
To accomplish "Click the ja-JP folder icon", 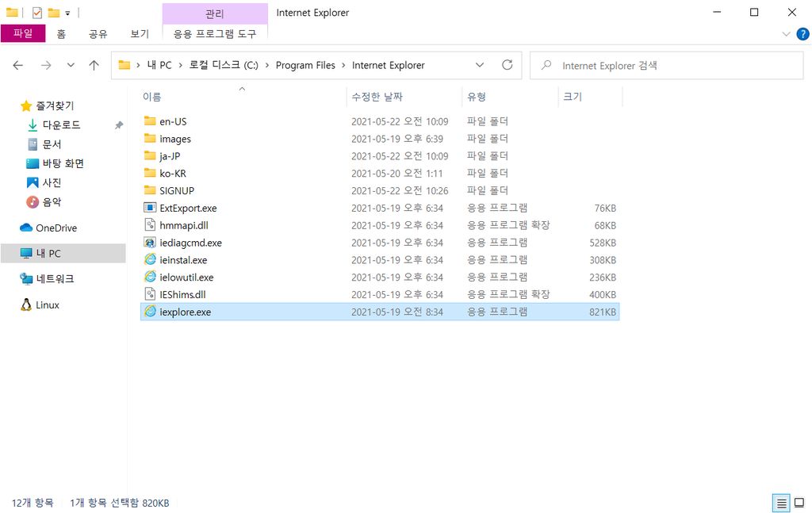I will click(150, 156).
